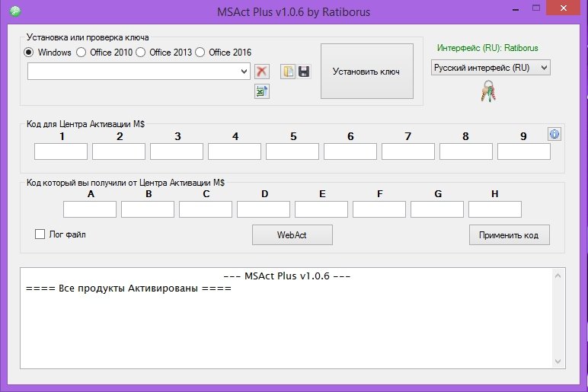Click installation code field 5
This screenshot has width=588, height=392.
click(292, 151)
